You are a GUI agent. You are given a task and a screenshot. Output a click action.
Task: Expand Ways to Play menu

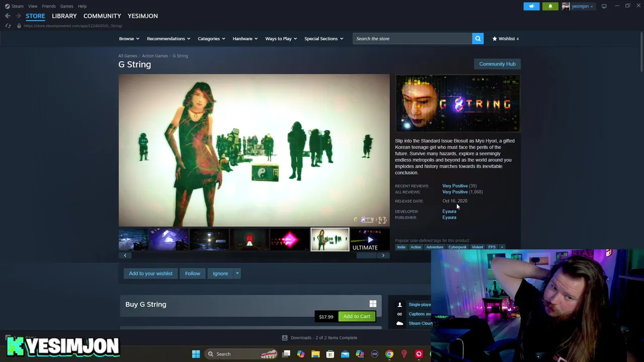281,39
